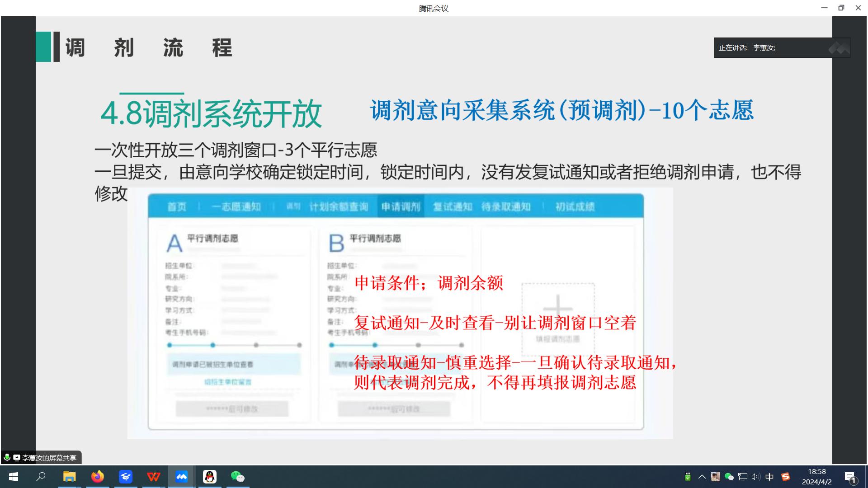Switch input language via the 中 indicator

click(x=769, y=477)
